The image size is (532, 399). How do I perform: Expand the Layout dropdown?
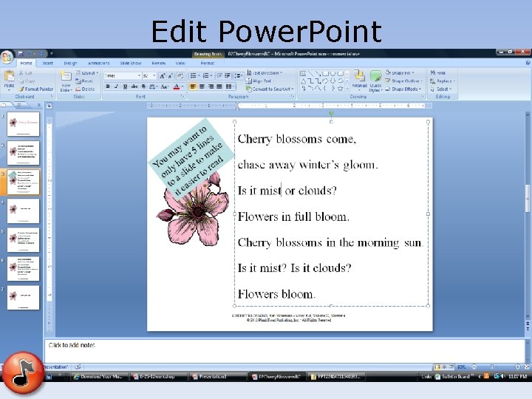(87, 73)
